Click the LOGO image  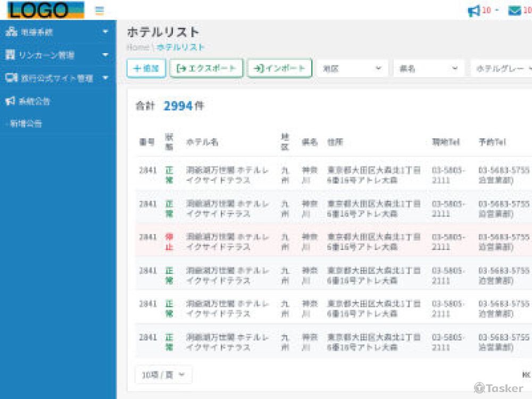pyautogui.click(x=45, y=10)
